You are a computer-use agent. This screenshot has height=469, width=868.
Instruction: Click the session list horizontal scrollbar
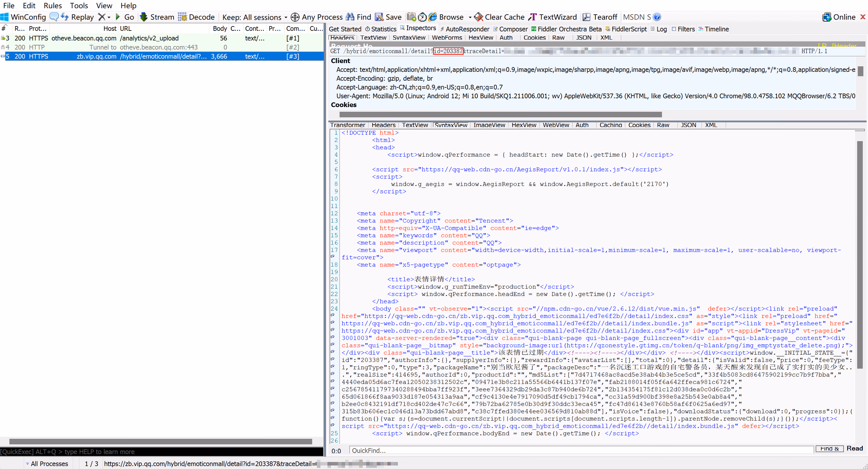click(161, 442)
